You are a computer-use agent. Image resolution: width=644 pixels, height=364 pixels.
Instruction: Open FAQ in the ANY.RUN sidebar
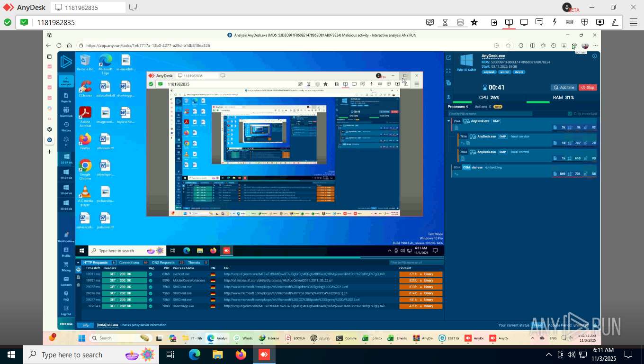coord(66,296)
